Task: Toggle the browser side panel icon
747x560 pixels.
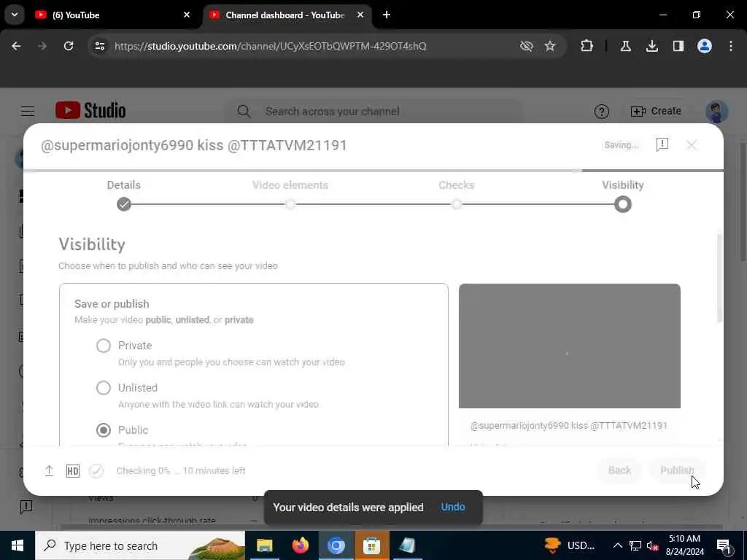Action: (678, 46)
